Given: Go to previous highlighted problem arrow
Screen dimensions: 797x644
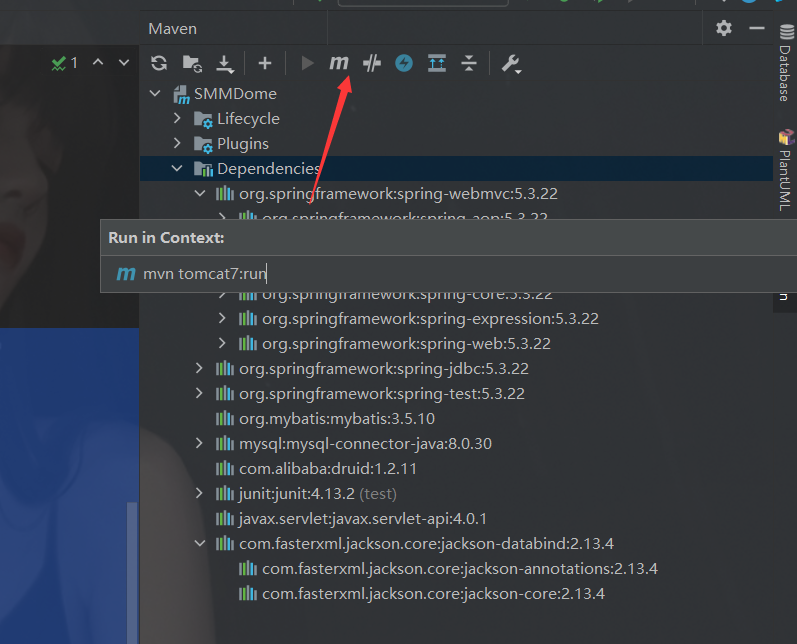Looking at the screenshot, I should pyautogui.click(x=98, y=62).
